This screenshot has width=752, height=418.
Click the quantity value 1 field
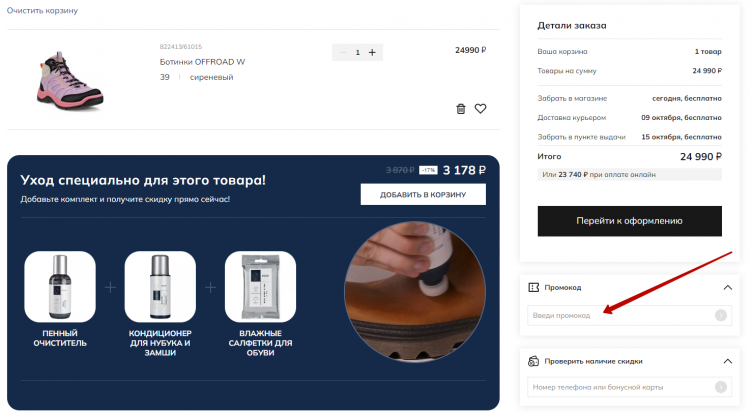[x=357, y=52]
